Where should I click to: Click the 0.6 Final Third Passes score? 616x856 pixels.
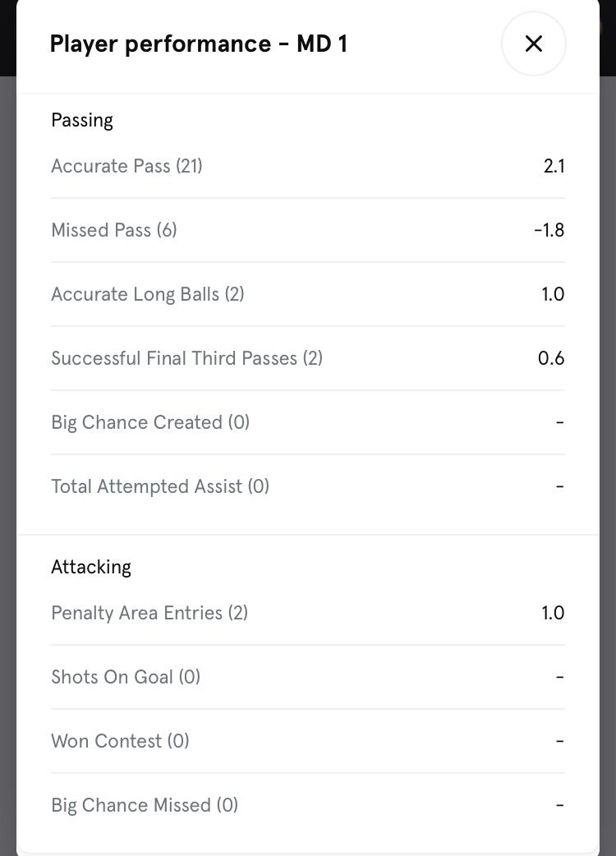click(x=551, y=358)
